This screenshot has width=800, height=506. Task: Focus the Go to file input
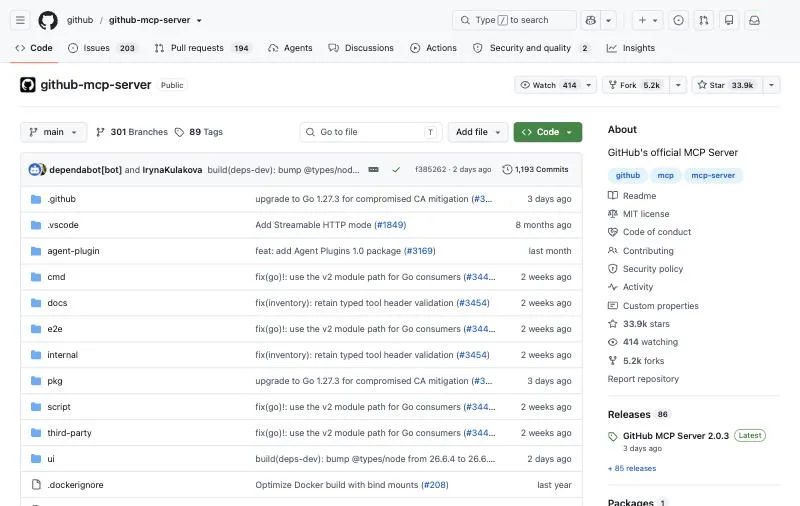371,132
